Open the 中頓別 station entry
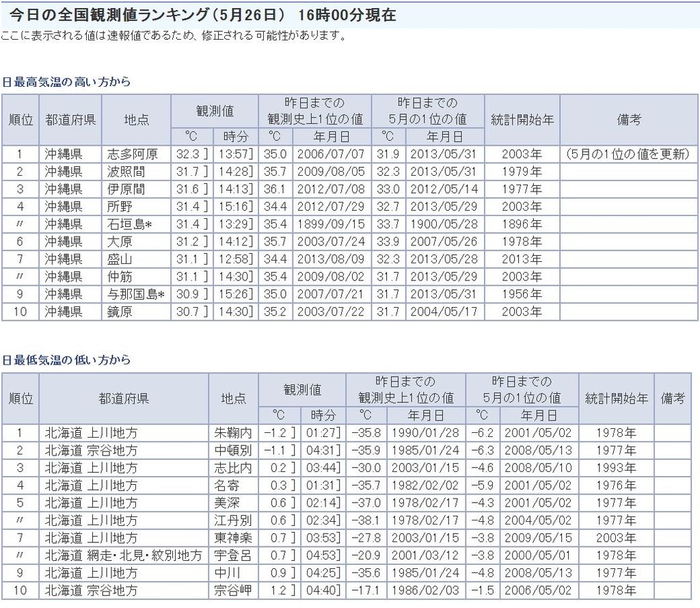The image size is (700, 608). (233, 451)
